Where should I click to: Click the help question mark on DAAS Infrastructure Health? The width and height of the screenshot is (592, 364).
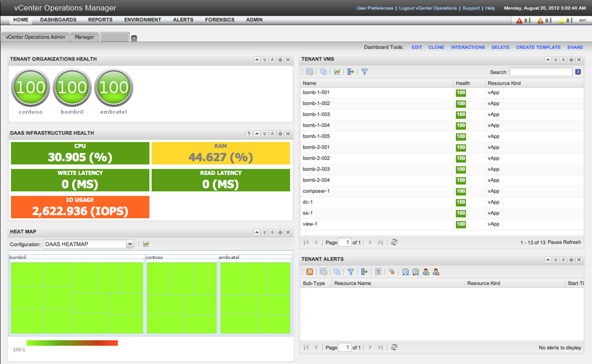point(249,133)
